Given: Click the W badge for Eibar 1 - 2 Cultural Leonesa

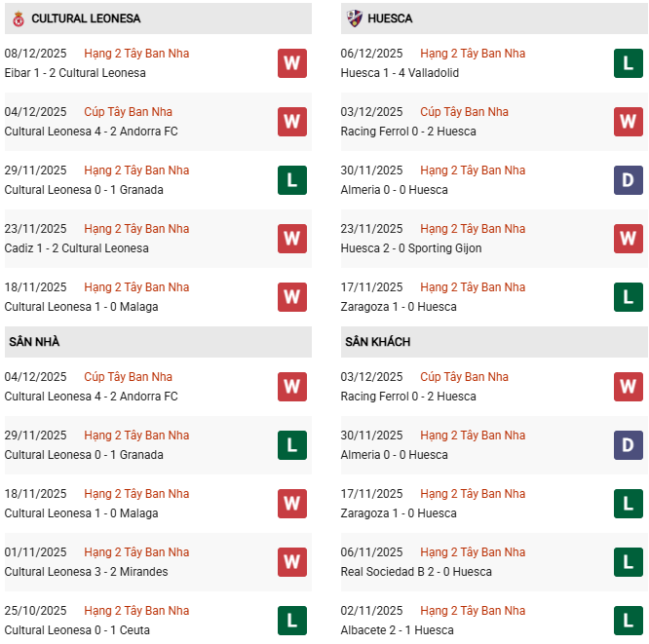Looking at the screenshot, I should pyautogui.click(x=291, y=63).
